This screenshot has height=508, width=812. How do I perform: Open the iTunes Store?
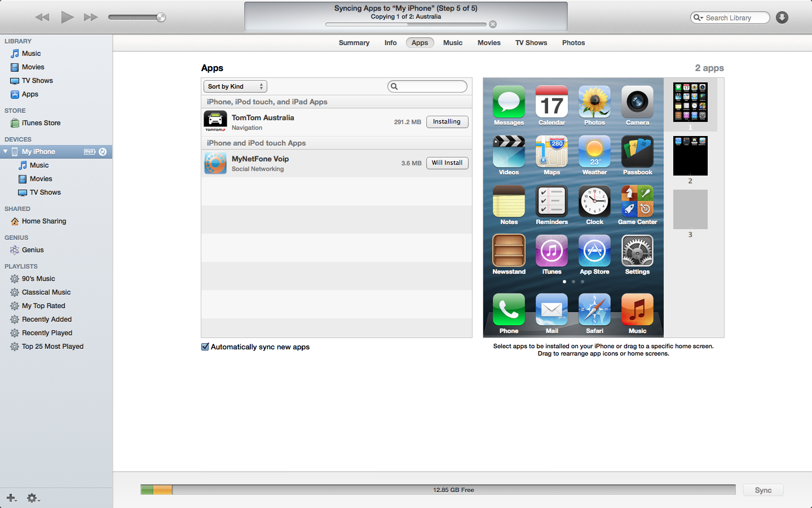(41, 123)
